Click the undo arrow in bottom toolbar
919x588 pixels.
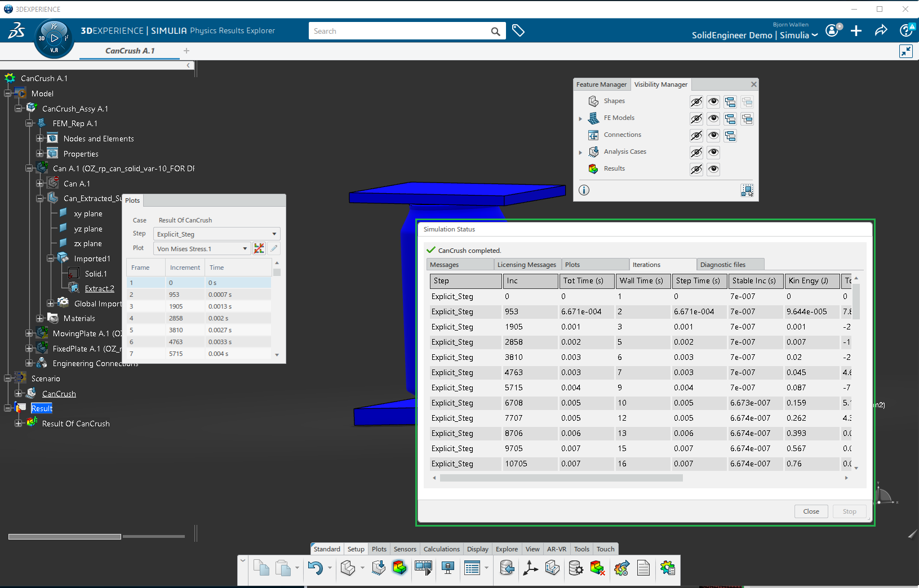[315, 568]
